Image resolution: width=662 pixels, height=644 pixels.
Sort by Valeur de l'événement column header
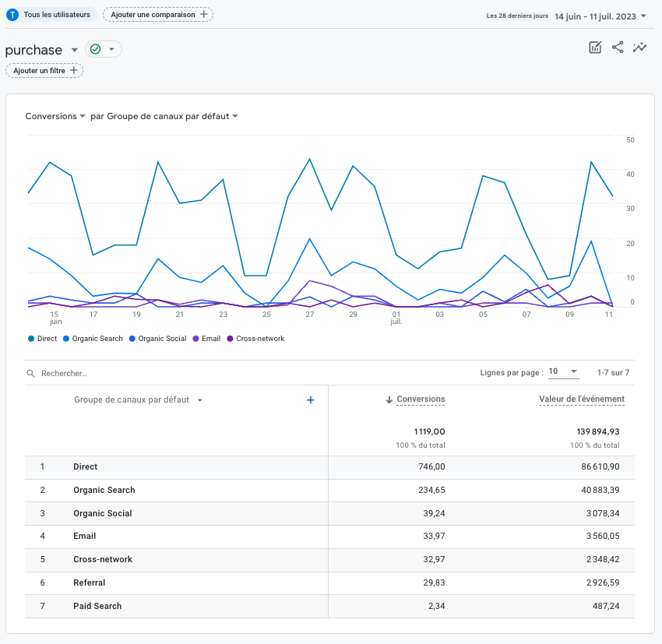(x=581, y=399)
